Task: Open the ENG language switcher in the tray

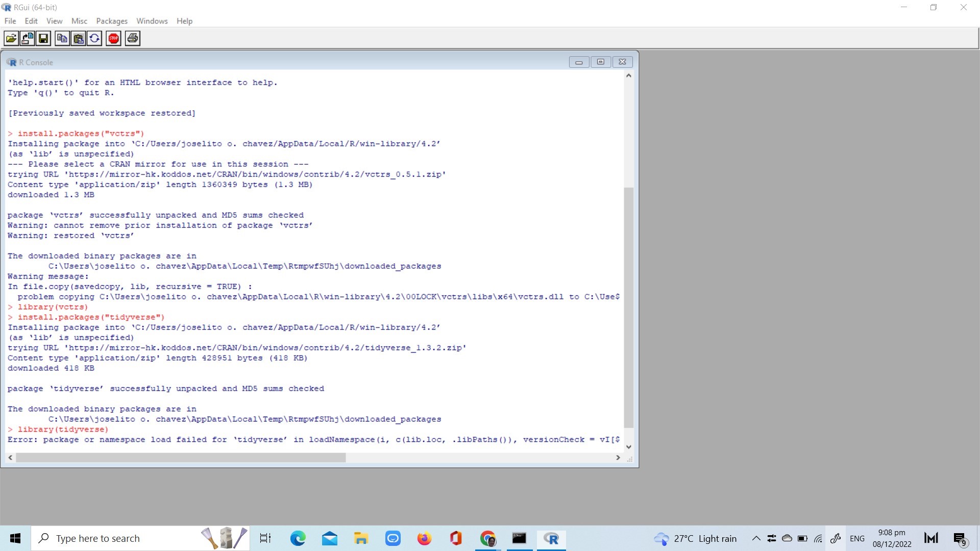Action: tap(857, 538)
